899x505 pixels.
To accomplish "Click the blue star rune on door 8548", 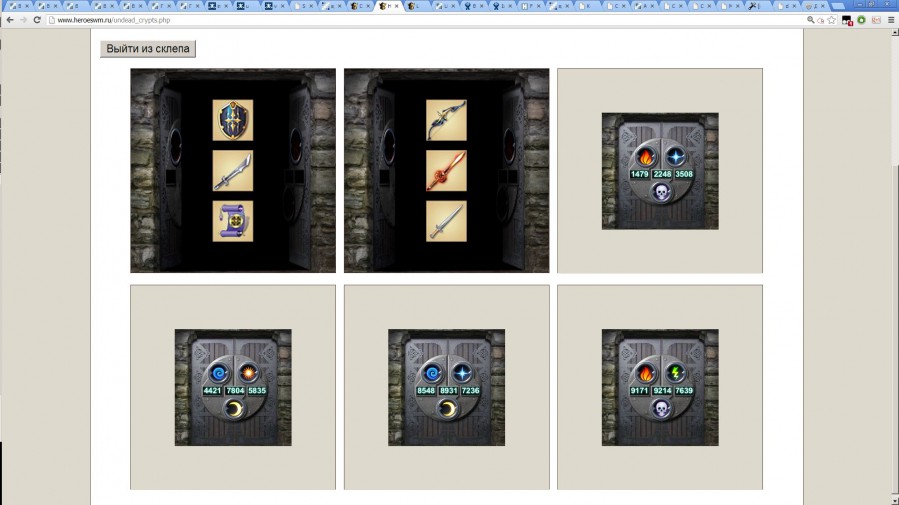I will point(462,373).
